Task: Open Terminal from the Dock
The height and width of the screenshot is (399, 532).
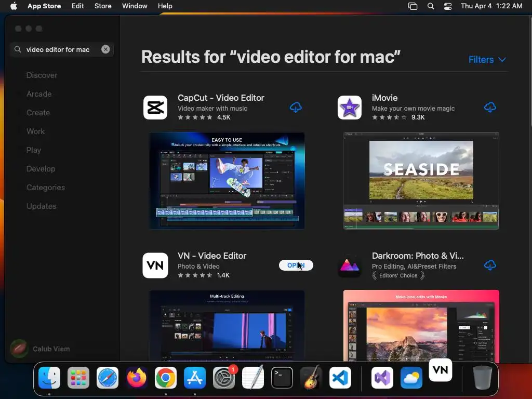Action: click(282, 378)
